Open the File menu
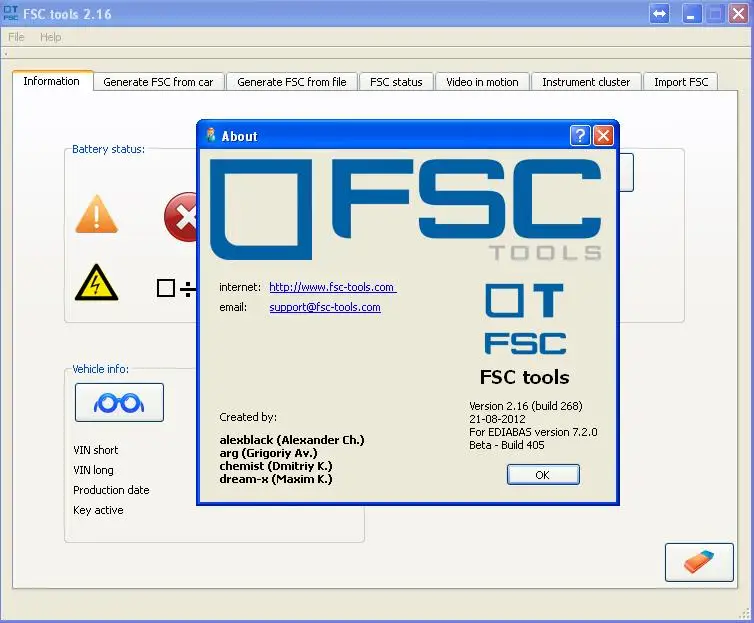 click(x=16, y=37)
